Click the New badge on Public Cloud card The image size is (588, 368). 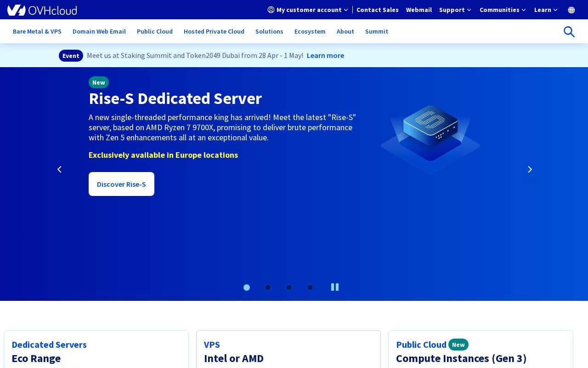(x=458, y=345)
